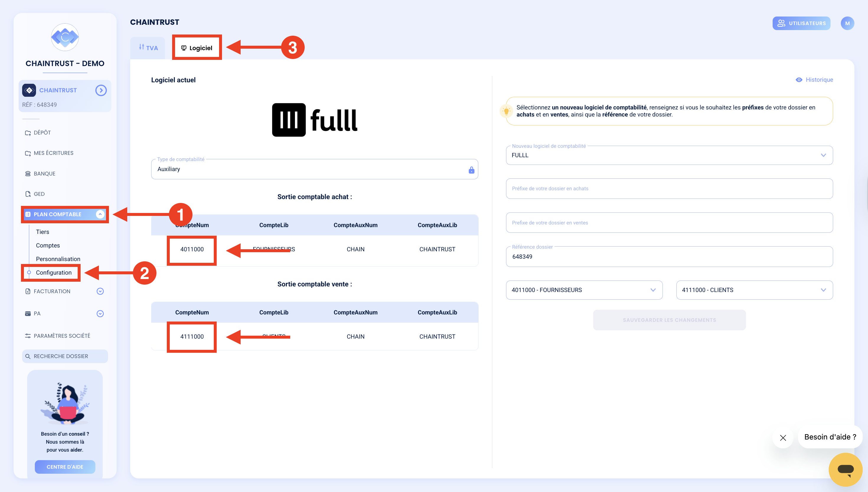The height and width of the screenshot is (492, 868).
Task: Click the GED document icon
Action: [28, 193]
